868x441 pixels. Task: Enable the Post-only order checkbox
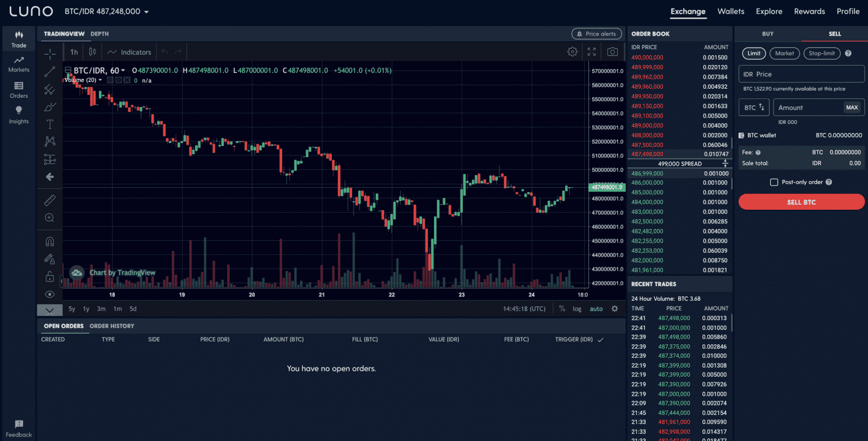774,182
